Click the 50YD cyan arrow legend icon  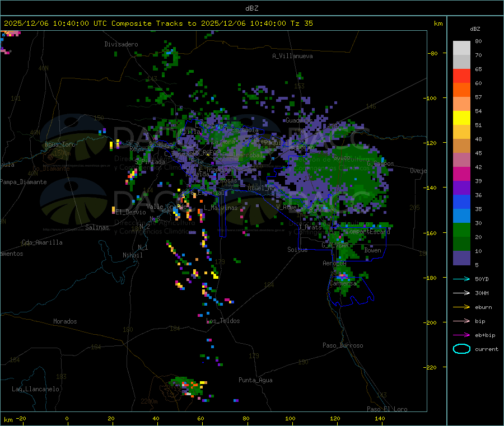pos(461,279)
